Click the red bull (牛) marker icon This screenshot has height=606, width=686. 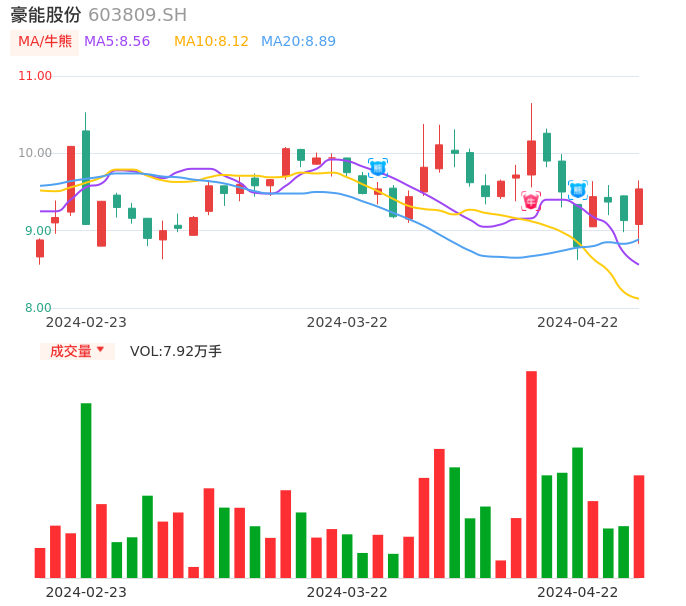[x=531, y=201]
